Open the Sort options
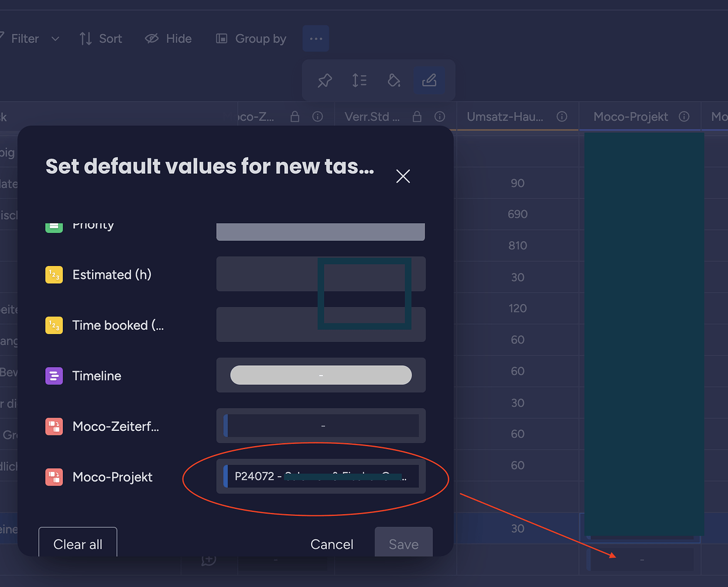The image size is (728, 587). coord(101,38)
